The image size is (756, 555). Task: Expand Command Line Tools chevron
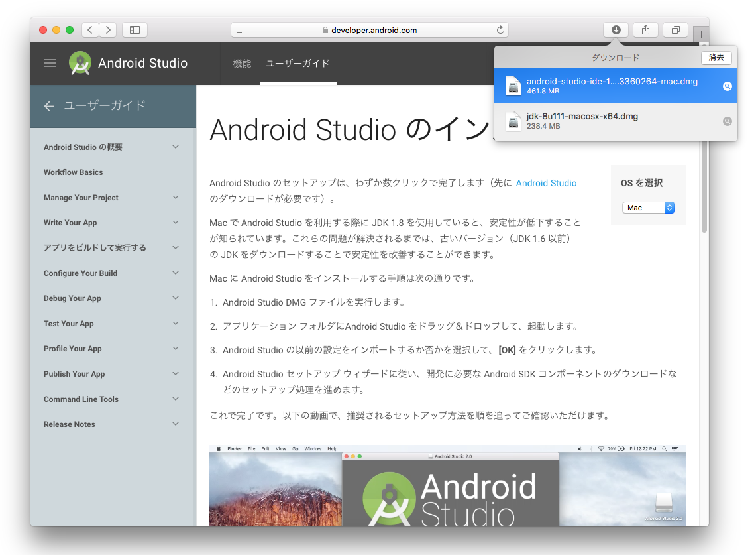(x=176, y=399)
